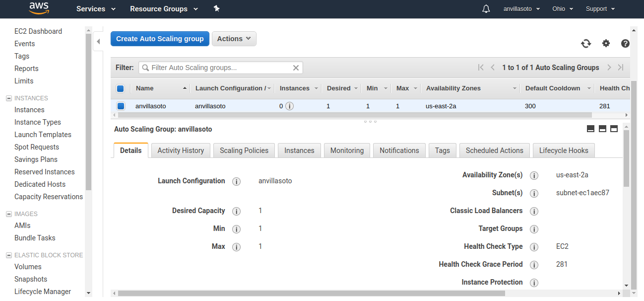Image resolution: width=644 pixels, height=301 pixels.
Task: Show info for Desired Capacity field
Action: 237,211
